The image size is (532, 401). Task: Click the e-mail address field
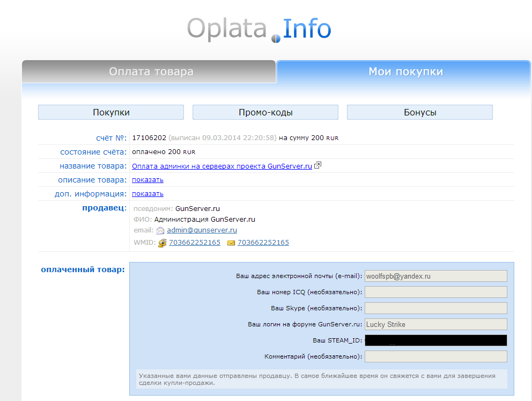coord(435,276)
